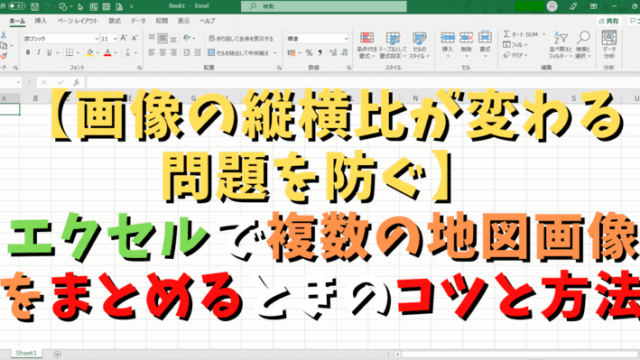
Task: Open the 並べ替えとフィルター sort icon
Action: (561, 38)
